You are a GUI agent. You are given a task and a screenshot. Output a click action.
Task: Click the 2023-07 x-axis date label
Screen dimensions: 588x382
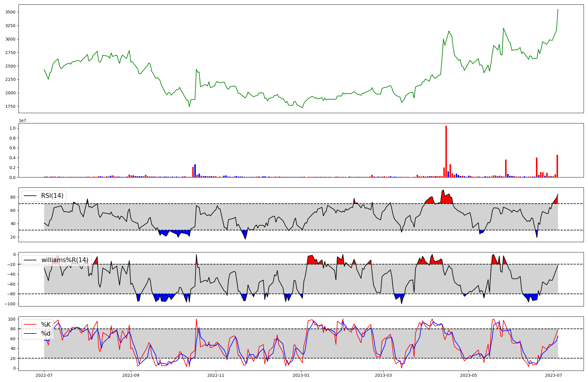(x=554, y=375)
